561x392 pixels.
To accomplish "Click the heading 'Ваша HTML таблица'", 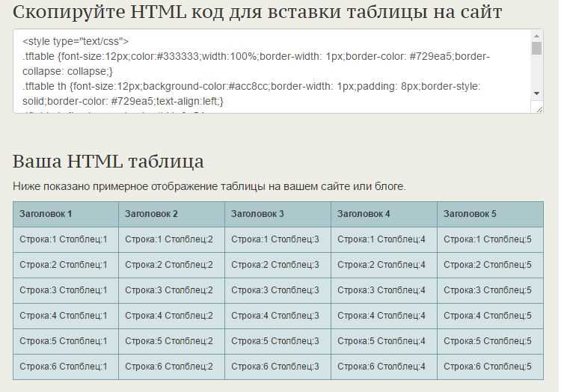I will (108, 162).
